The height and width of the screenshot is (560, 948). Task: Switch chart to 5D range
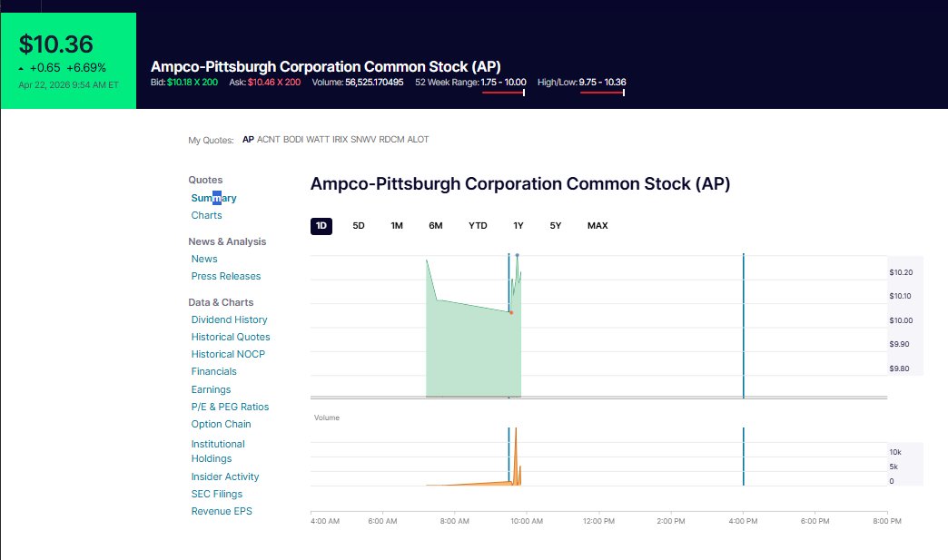(x=359, y=226)
